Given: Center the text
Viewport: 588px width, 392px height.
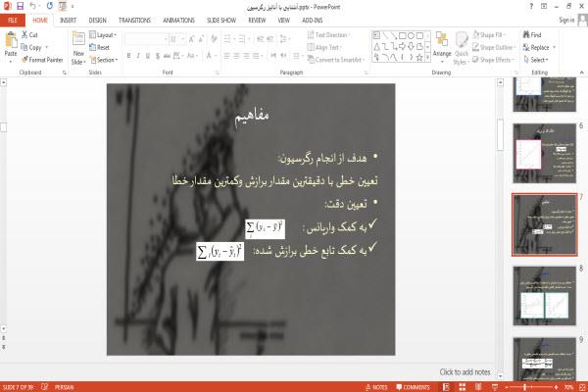Looking at the screenshot, I should tap(236, 56).
